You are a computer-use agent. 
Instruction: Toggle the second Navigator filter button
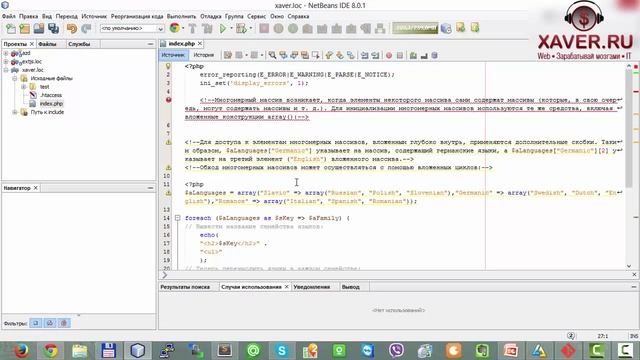(x=50, y=323)
